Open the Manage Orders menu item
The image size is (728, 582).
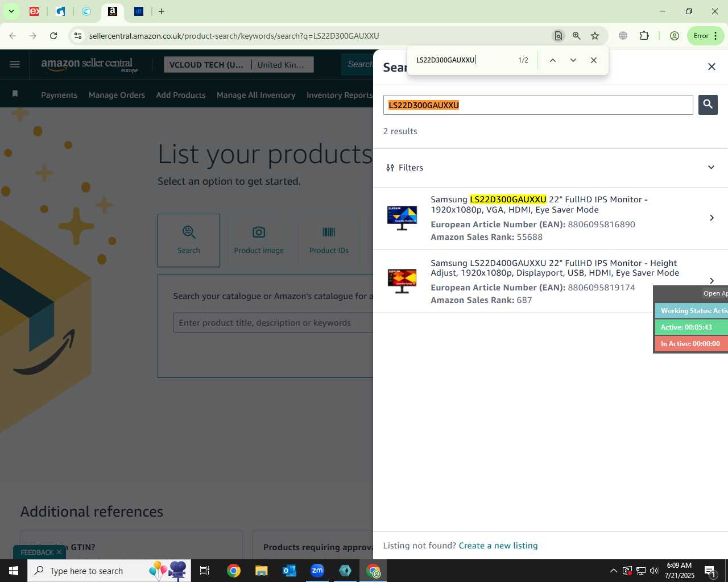(x=117, y=95)
